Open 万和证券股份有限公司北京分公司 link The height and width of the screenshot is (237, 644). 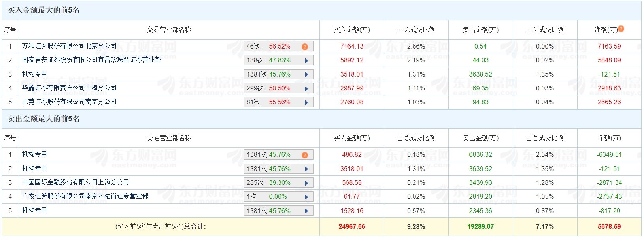pos(69,46)
